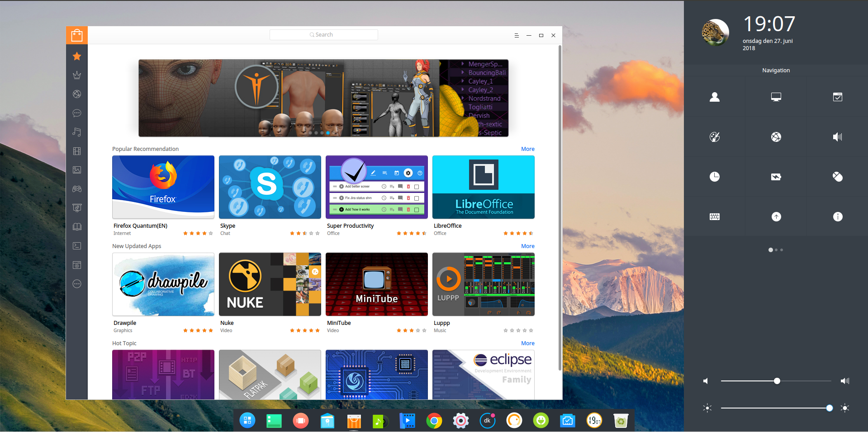Open the Trash from the dock
The height and width of the screenshot is (432, 868).
click(x=621, y=421)
